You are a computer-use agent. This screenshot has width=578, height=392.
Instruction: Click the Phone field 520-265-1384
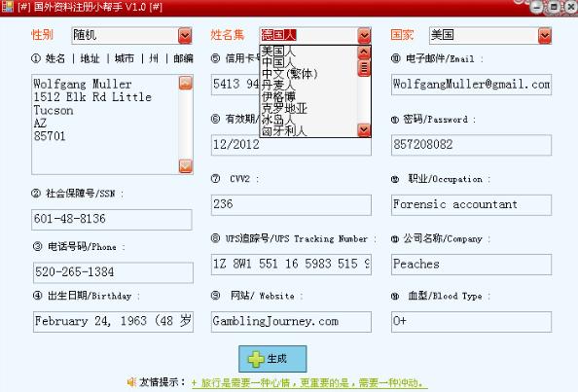[113, 272]
